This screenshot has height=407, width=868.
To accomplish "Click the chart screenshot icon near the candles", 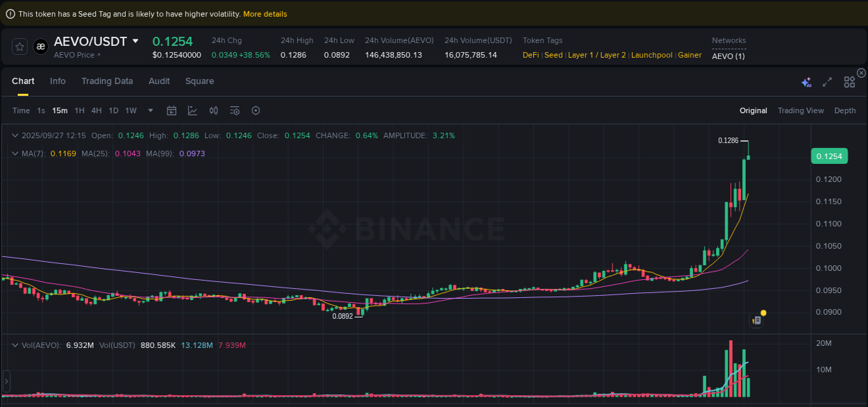I will (x=756, y=319).
